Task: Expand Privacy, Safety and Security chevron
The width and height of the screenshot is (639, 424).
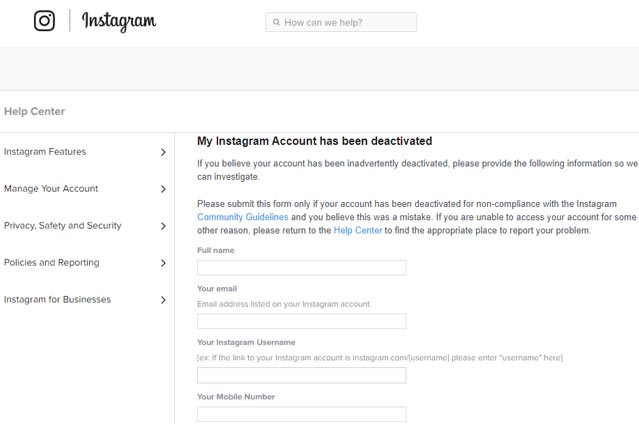Action: click(x=163, y=226)
